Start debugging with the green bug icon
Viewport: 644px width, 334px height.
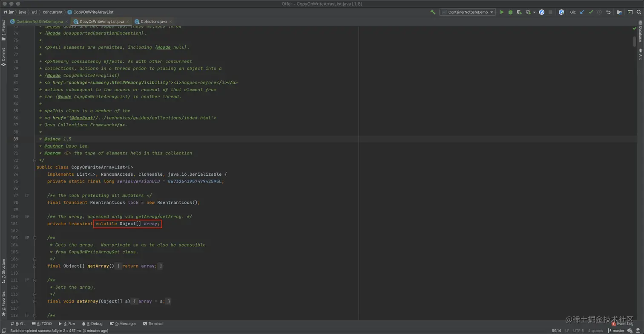pos(510,12)
